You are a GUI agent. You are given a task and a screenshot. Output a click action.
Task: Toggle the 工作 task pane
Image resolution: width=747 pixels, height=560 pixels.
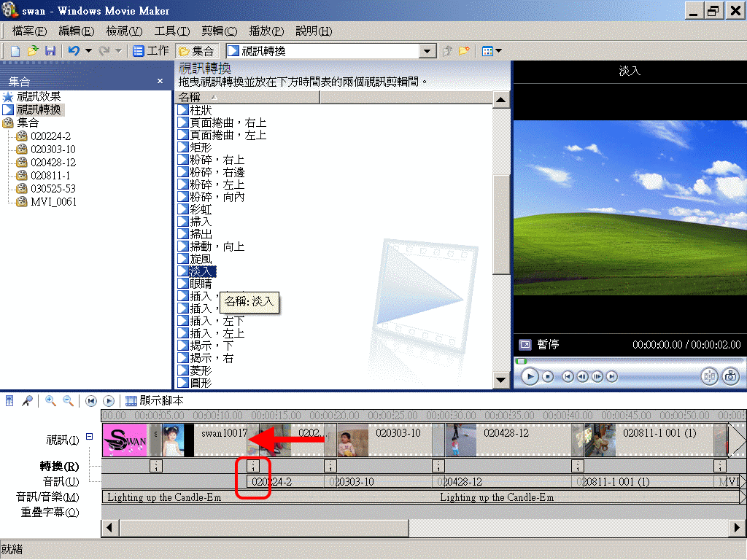pyautogui.click(x=150, y=51)
